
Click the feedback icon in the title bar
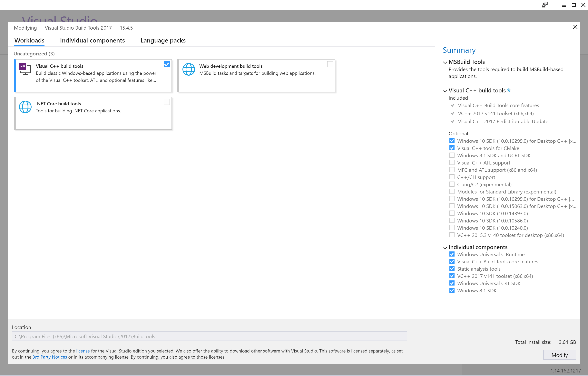(545, 5)
